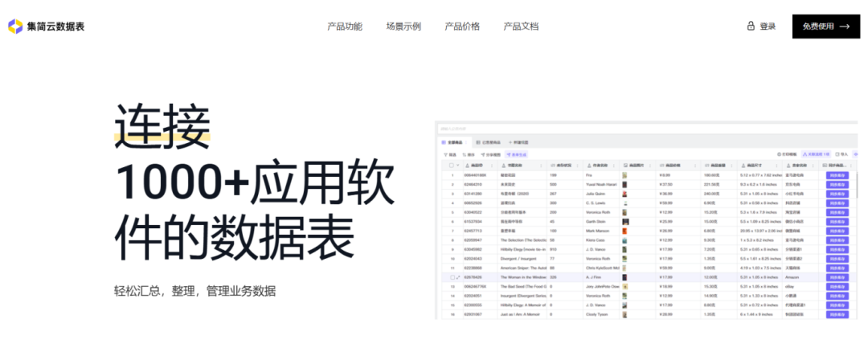This screenshot has height=344, width=868.
Task: Click the 商品图片 column header icon
Action: 625,166
